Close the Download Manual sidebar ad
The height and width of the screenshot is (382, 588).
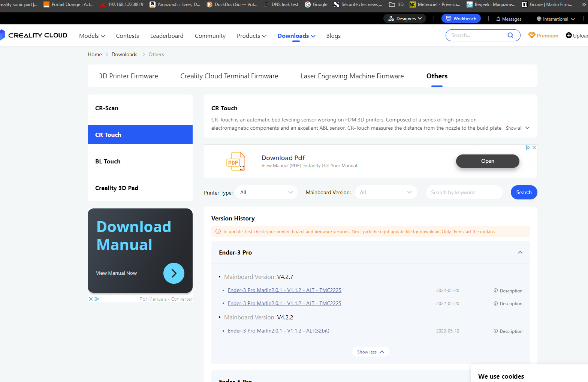(x=91, y=299)
